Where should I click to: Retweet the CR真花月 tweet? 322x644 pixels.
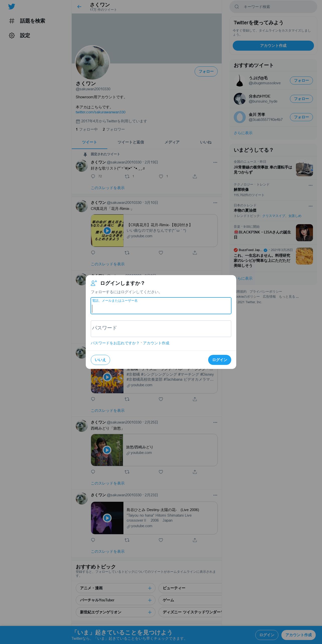point(127,253)
